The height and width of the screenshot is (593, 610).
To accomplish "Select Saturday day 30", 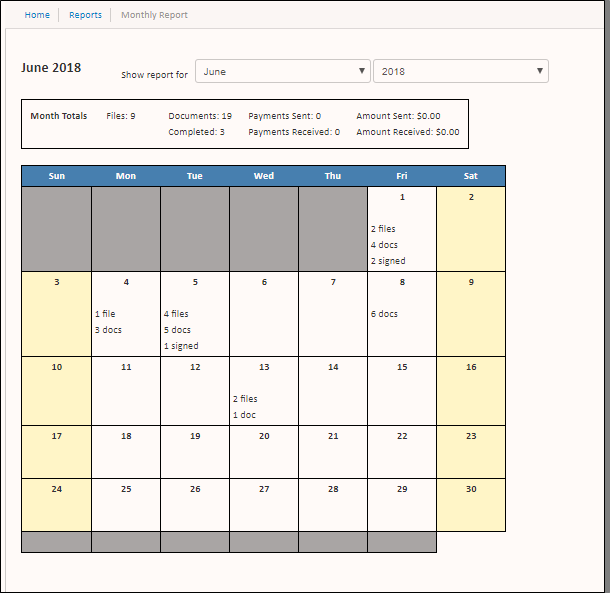I will coord(471,505).
